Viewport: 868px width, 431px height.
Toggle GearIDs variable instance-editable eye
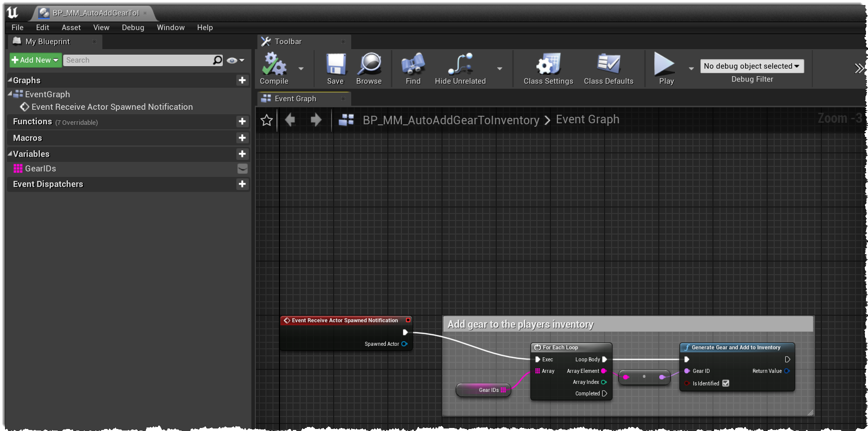point(242,169)
